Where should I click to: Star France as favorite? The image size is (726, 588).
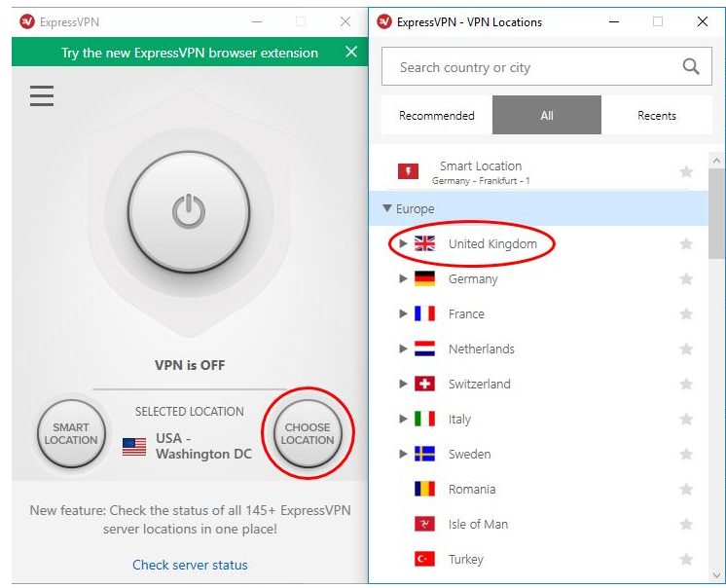click(x=686, y=313)
